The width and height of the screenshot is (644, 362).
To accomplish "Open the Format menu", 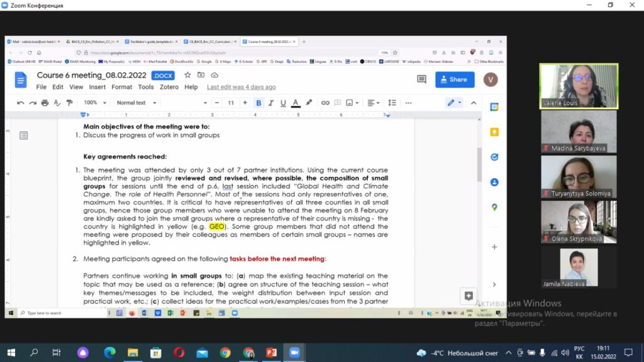I will point(122,88).
